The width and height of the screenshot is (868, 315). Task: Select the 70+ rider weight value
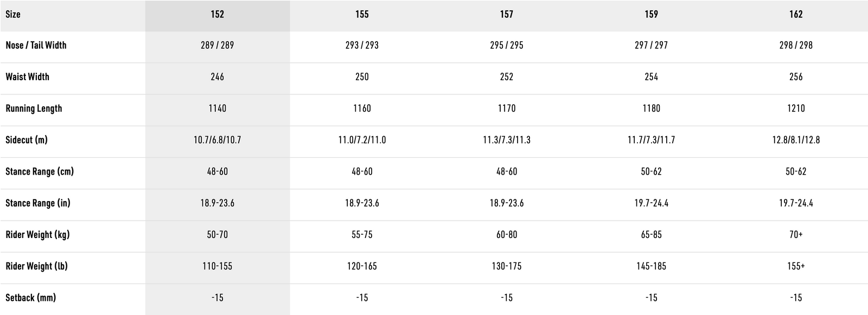[x=796, y=235]
